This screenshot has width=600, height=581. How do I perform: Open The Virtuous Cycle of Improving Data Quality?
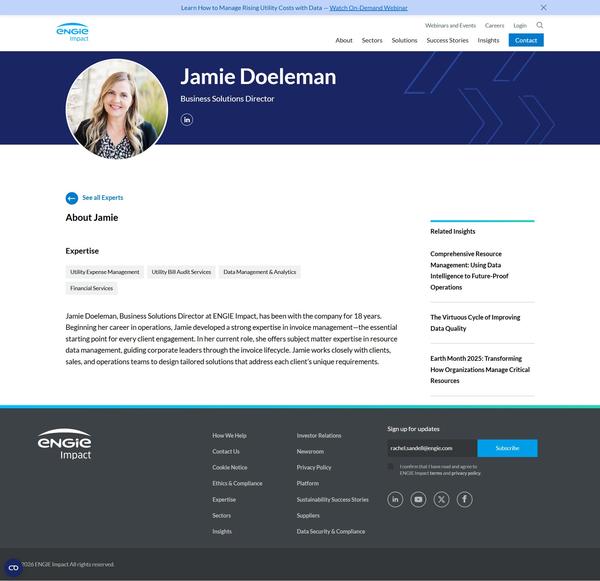[475, 323]
